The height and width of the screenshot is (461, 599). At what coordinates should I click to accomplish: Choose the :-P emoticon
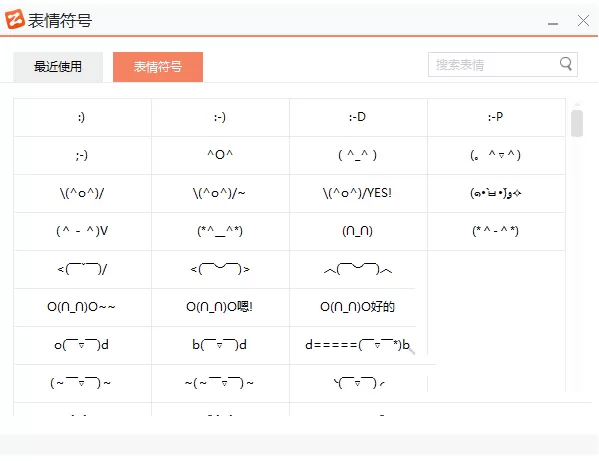click(496, 117)
